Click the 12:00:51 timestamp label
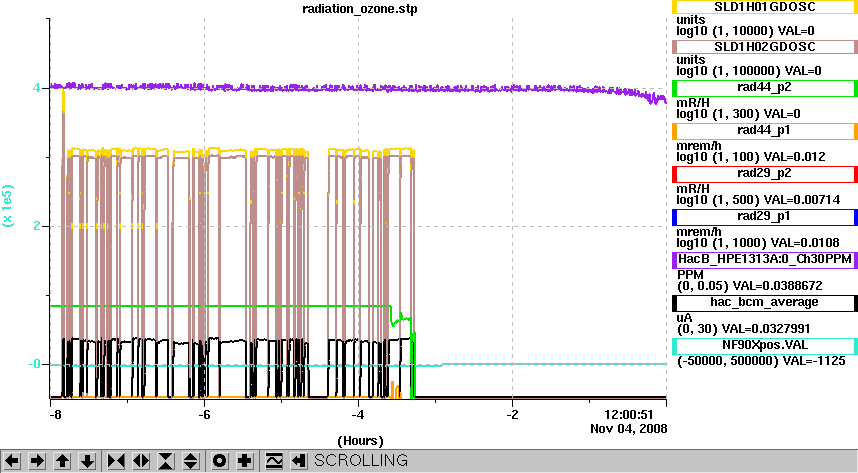Screen dimensions: 858x473 point(628,415)
